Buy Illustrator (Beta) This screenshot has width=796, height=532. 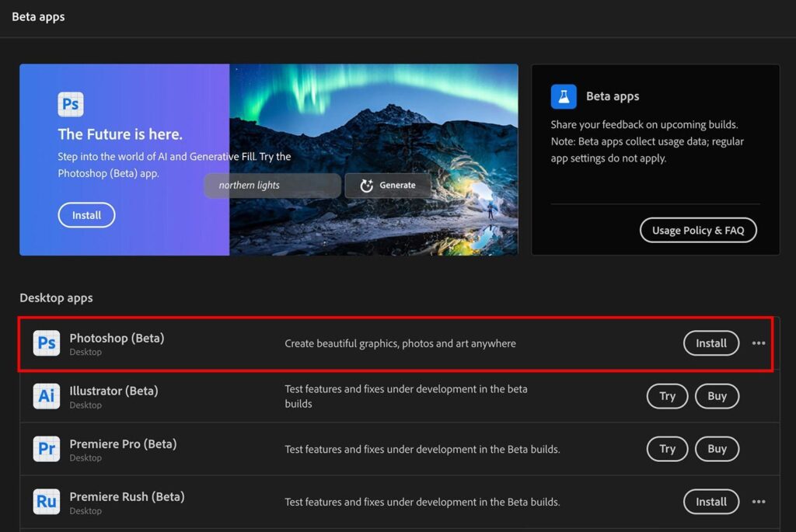tap(717, 396)
